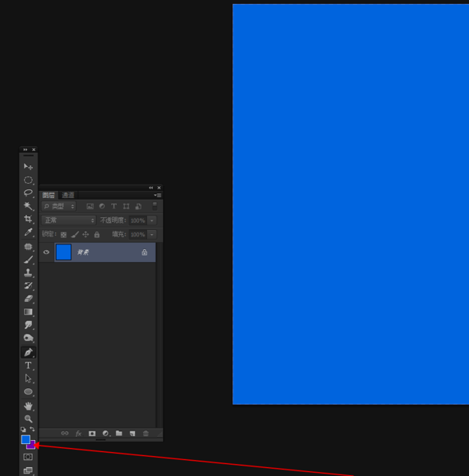Open the Layers panel flyout menu
This screenshot has width=469, height=476.
pos(157,195)
